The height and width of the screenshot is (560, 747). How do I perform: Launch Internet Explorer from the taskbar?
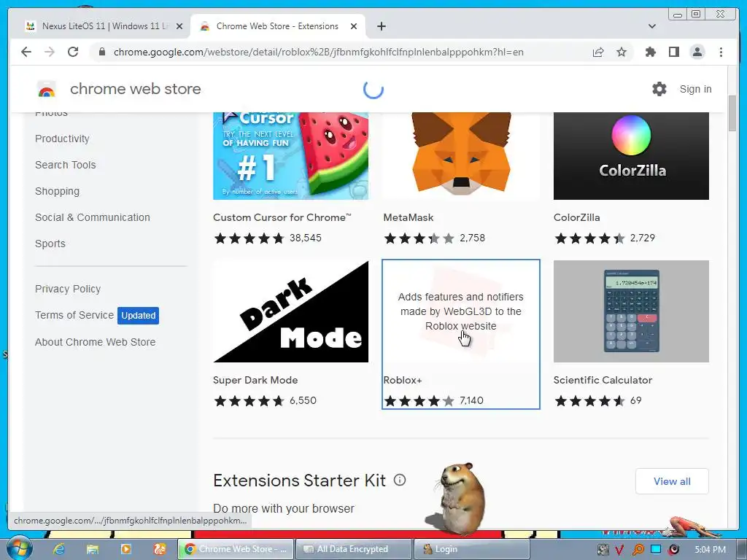[x=58, y=549]
